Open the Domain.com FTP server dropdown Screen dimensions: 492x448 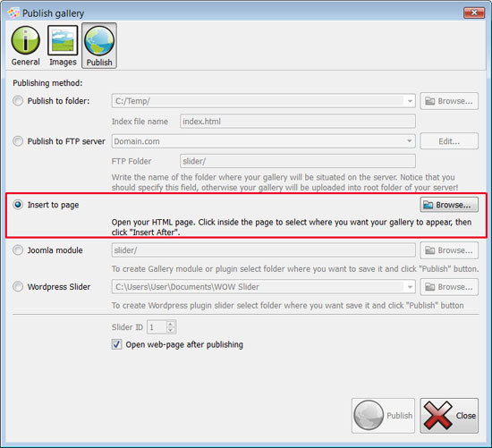point(410,141)
